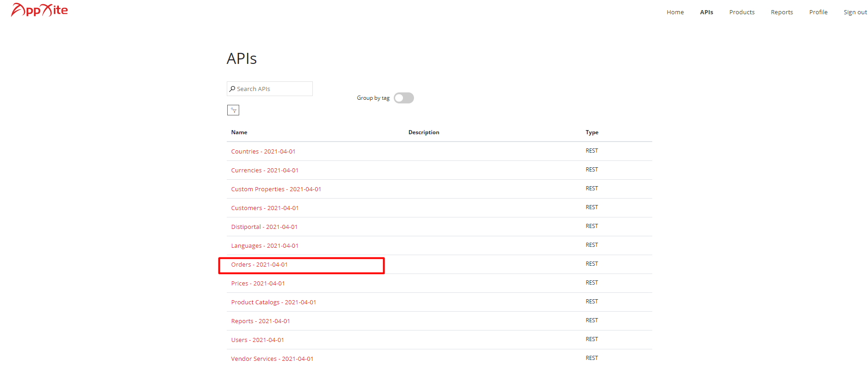Viewport: 868px width, 382px height.
Task: Open Reports - 2021-04-01 API link
Action: coord(260,321)
